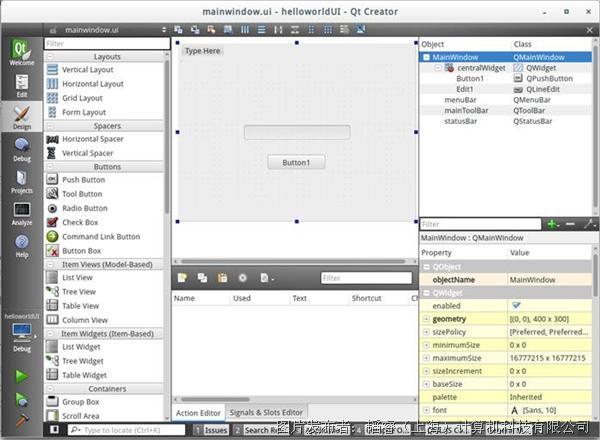Switch to the Action Editor tab
Image resolution: width=600 pixels, height=440 pixels.
coord(198,413)
